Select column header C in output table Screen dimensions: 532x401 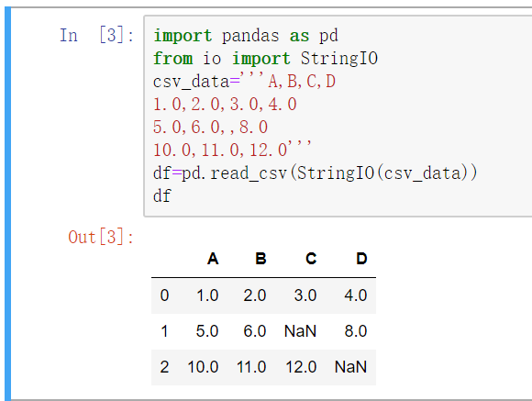coord(311,259)
